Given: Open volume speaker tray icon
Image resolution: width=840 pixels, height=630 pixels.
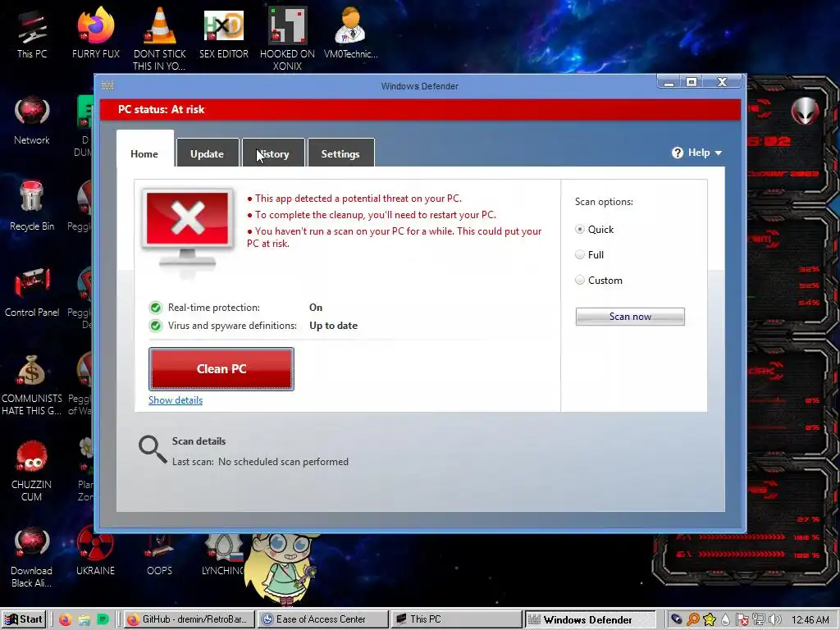Looking at the screenshot, I should pos(774,620).
